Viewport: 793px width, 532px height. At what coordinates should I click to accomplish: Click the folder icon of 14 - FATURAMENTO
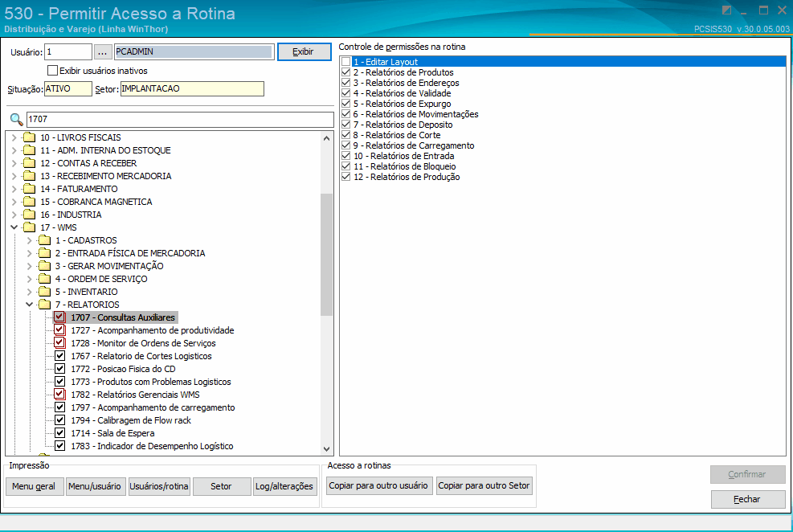click(30, 189)
